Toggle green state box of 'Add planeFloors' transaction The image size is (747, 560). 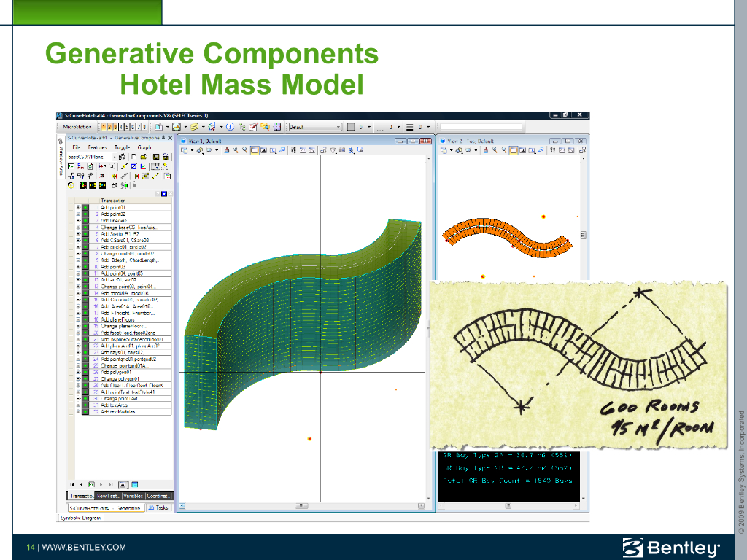click(86, 319)
